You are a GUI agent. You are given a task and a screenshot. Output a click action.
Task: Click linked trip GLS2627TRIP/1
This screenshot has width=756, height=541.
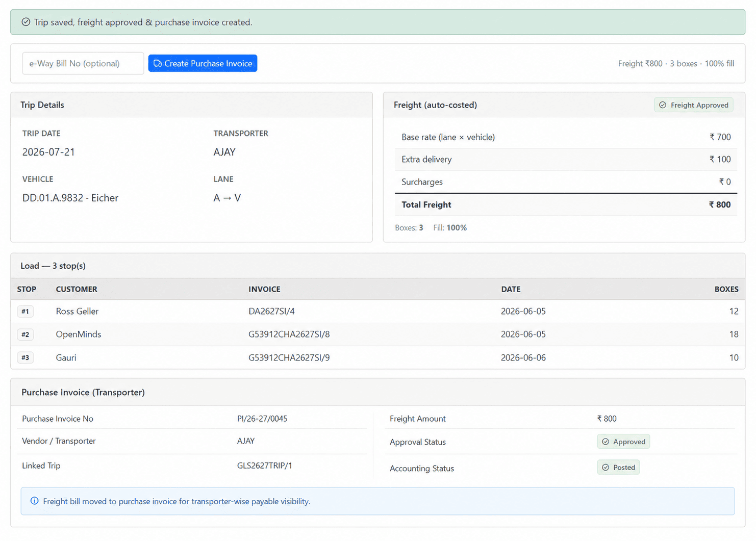point(265,466)
